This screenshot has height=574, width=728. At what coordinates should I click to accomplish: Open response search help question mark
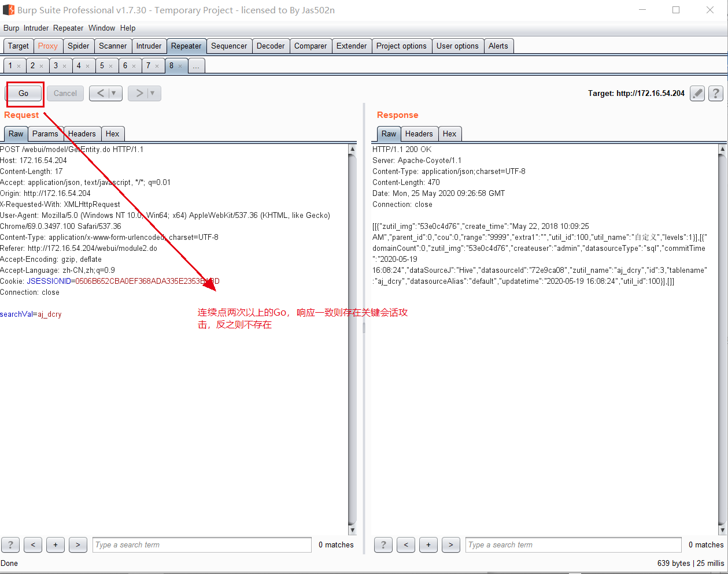coord(383,545)
